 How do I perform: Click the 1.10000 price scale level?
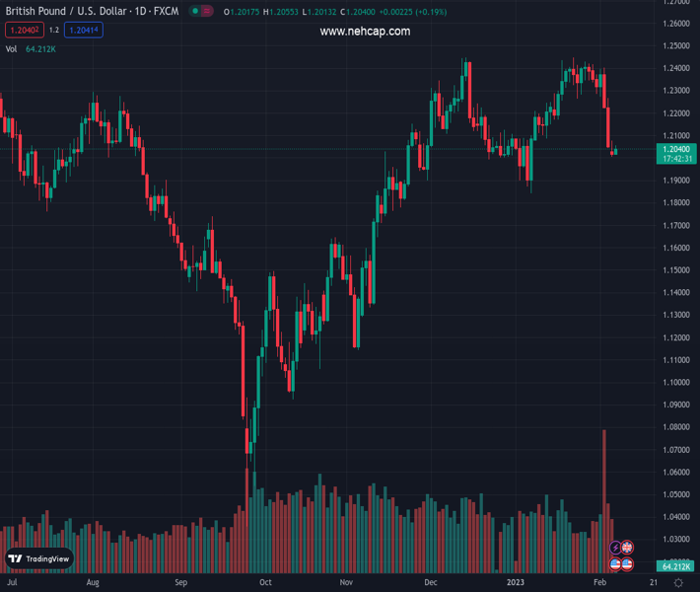click(x=674, y=383)
